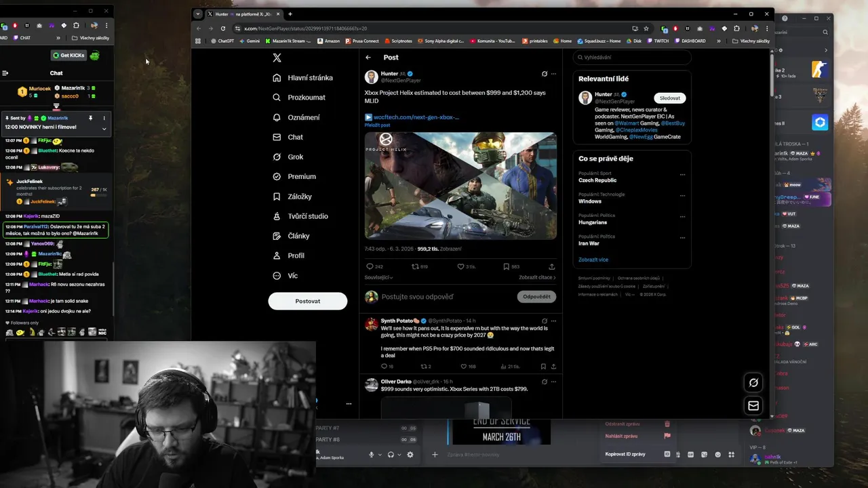
Task: Open Hungarians trending topic
Action: click(x=593, y=222)
